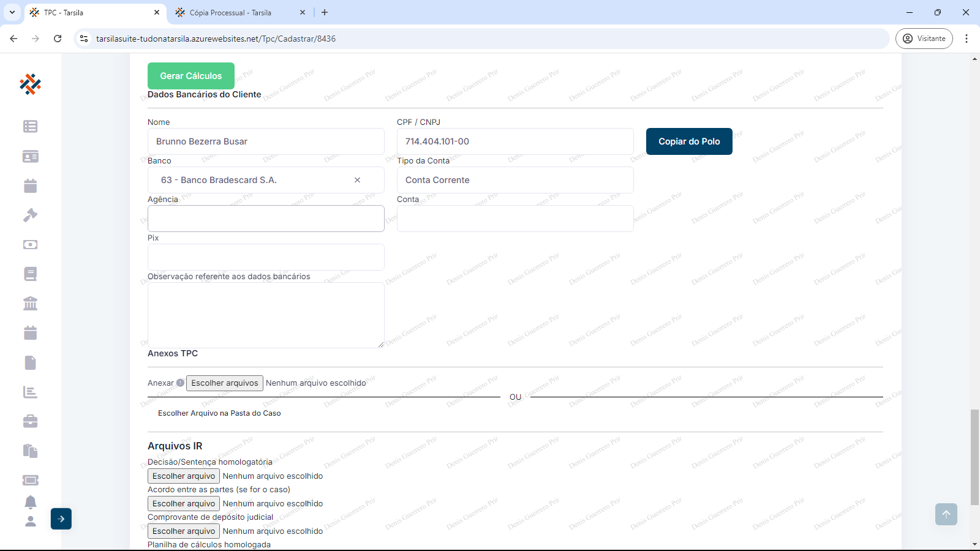Click the Tarsila logo
Viewport: 980px width, 551px height.
30,84
